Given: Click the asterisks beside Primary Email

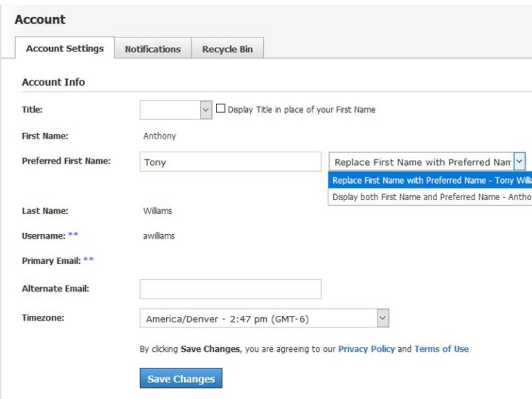Looking at the screenshot, I should click(x=88, y=260).
